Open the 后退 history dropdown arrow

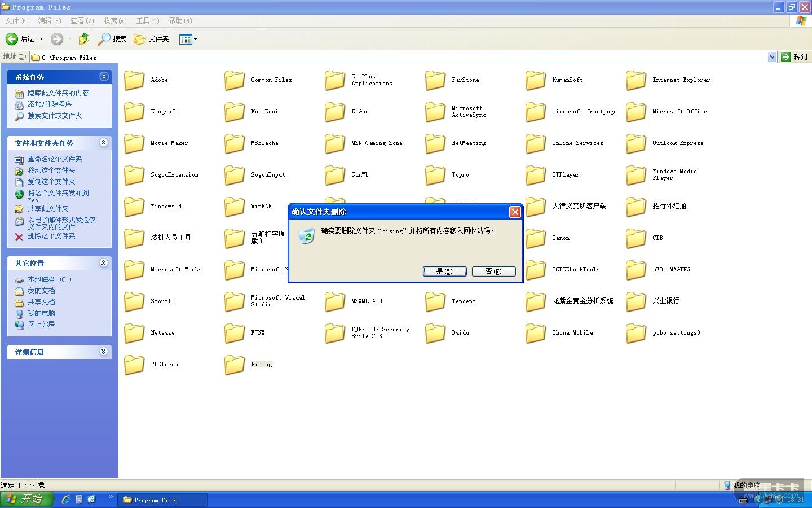click(41, 39)
